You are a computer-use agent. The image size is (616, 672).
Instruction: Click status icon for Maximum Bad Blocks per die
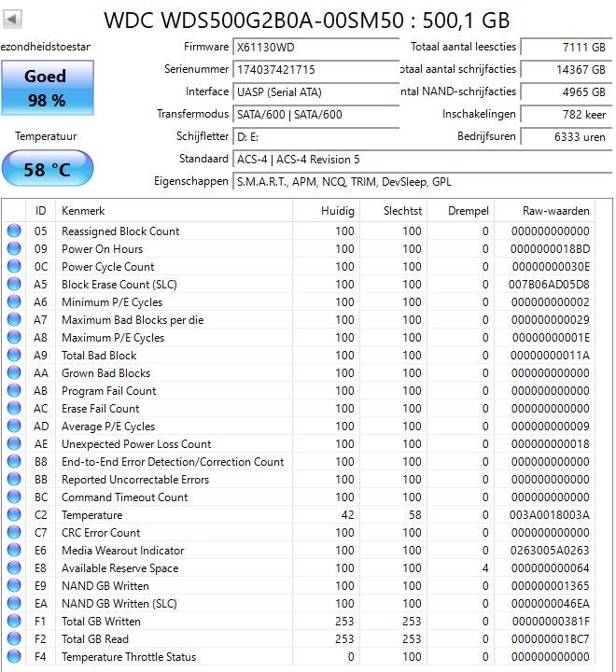[14, 320]
